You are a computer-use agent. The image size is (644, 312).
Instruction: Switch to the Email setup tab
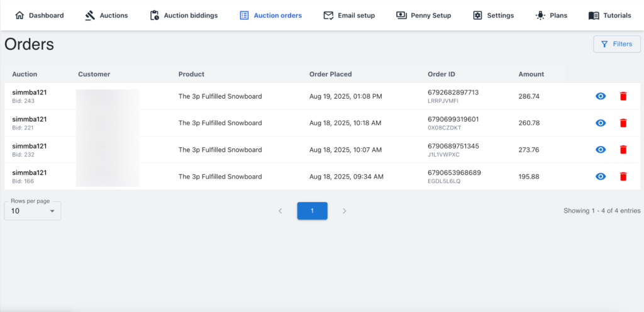[348, 15]
